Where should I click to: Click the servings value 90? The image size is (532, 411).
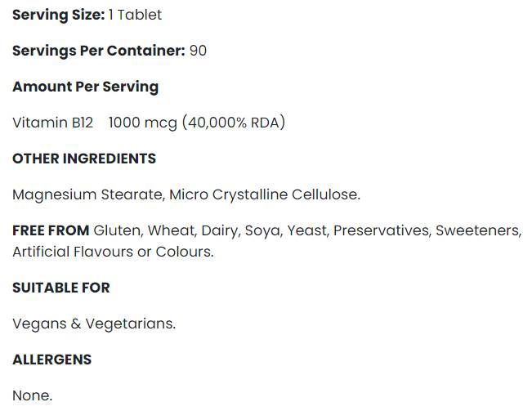click(x=198, y=51)
